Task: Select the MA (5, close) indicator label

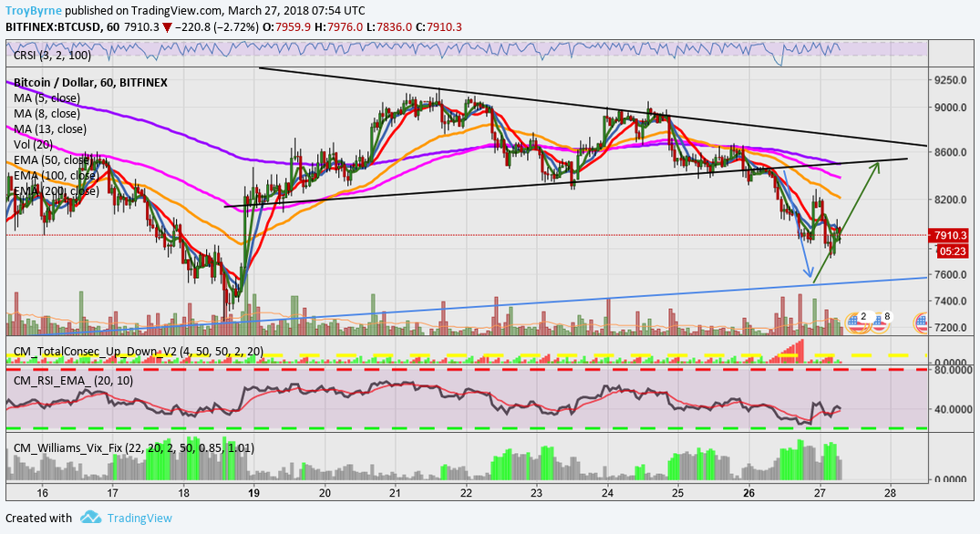Action: (46, 98)
